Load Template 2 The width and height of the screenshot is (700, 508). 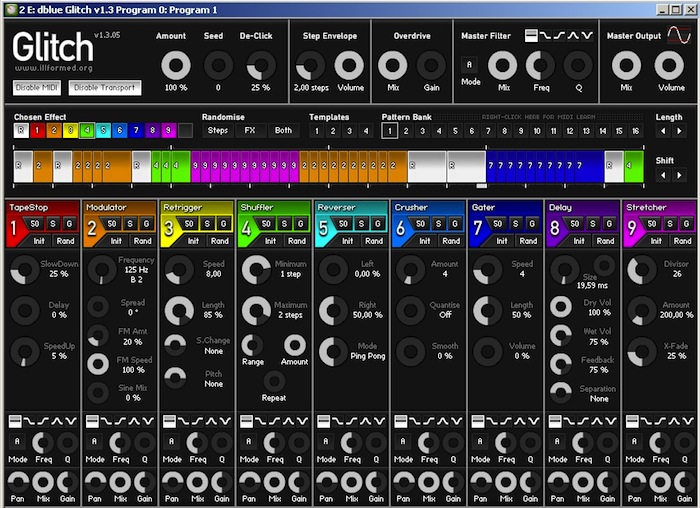pyautogui.click(x=333, y=131)
